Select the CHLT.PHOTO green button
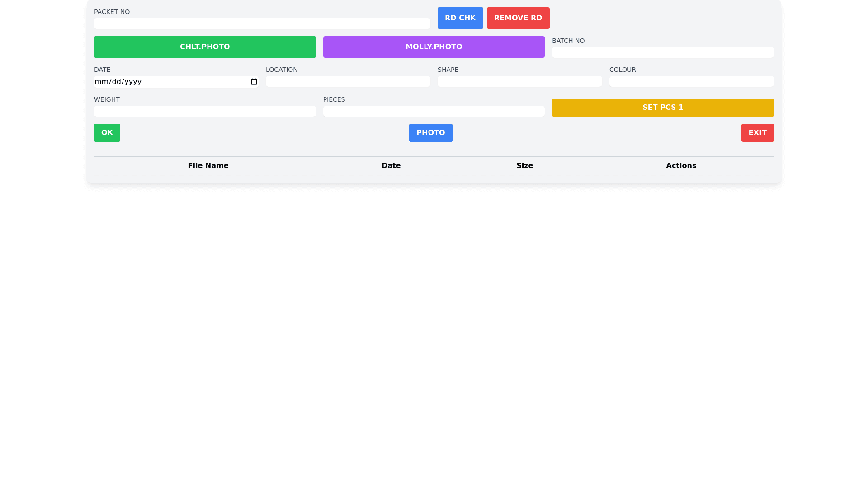Screen dimensions: 868x488 tap(205, 47)
